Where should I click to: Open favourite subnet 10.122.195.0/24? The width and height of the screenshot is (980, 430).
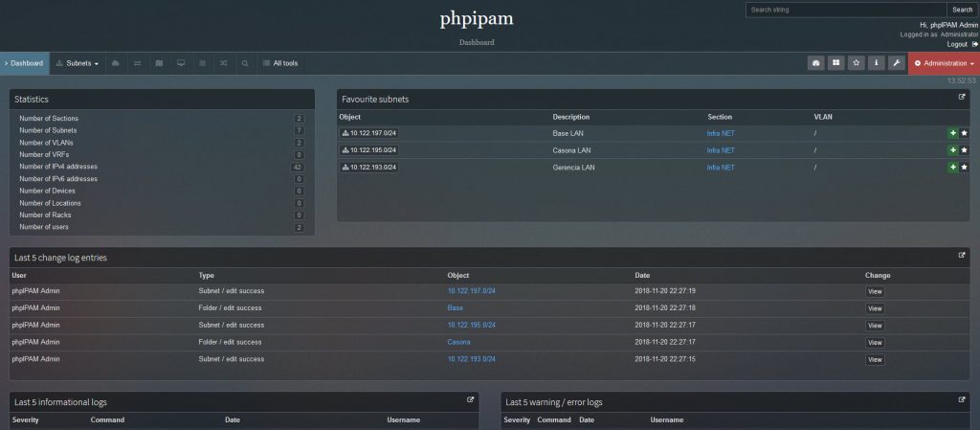tap(368, 150)
